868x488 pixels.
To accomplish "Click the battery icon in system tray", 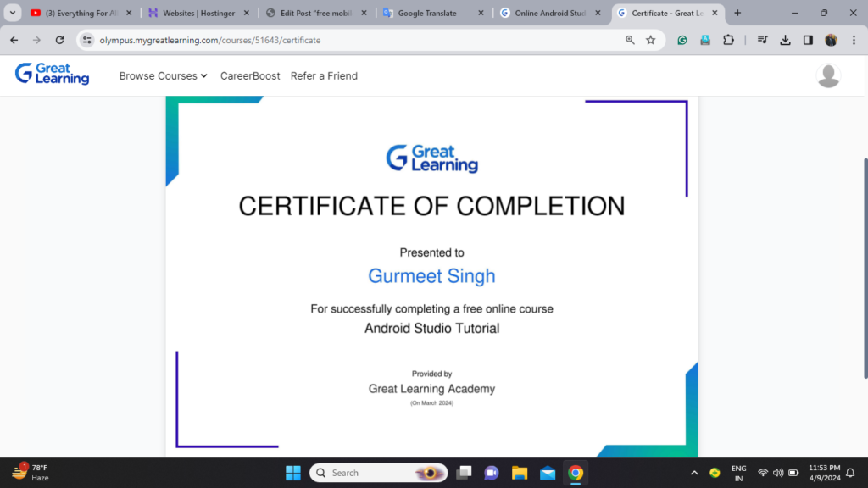I will pos(793,473).
